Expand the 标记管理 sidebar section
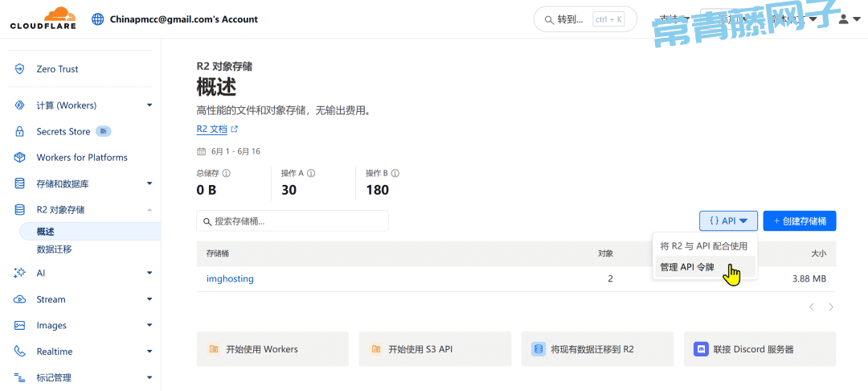The height and width of the screenshot is (391, 868). click(149, 377)
